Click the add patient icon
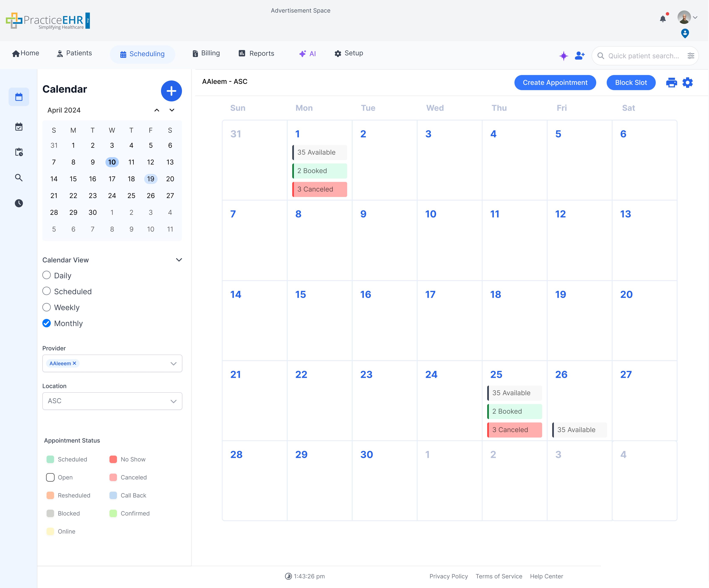This screenshot has height=588, width=709. (x=580, y=56)
